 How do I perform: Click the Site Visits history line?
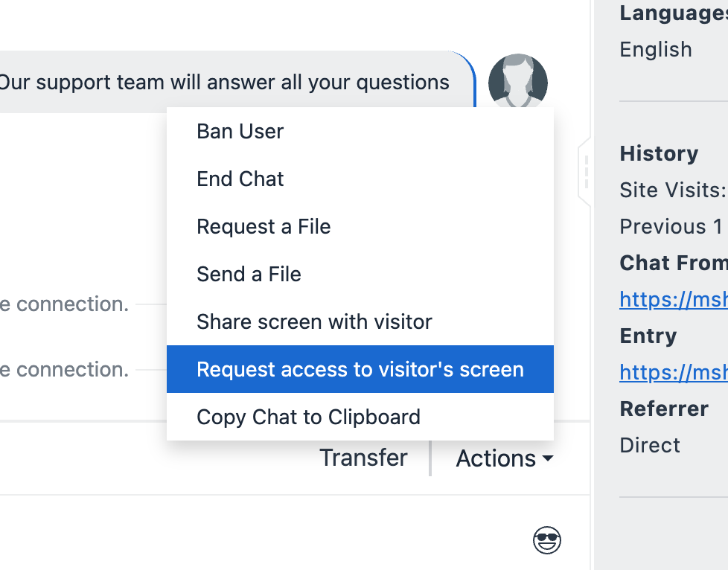tap(671, 190)
